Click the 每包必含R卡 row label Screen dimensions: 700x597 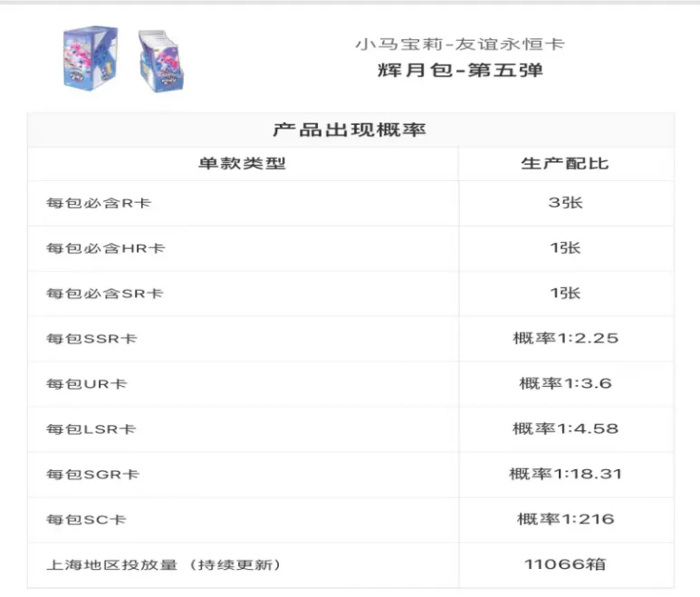pos(99,203)
